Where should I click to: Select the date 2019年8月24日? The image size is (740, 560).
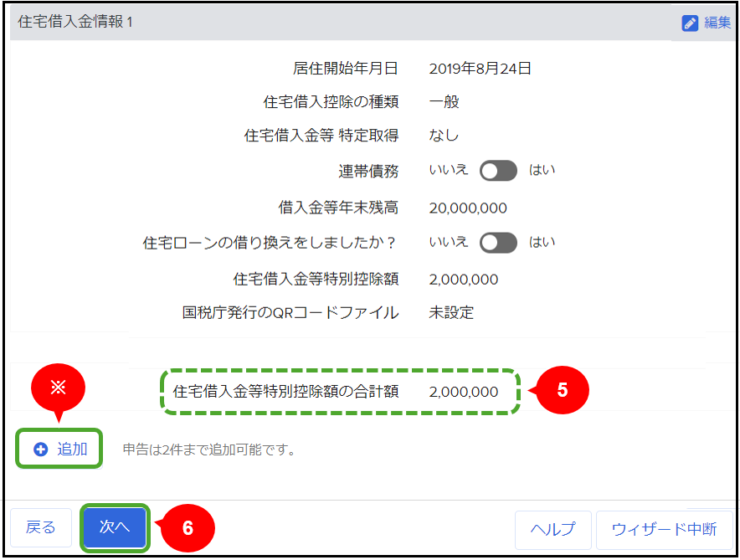(x=480, y=69)
